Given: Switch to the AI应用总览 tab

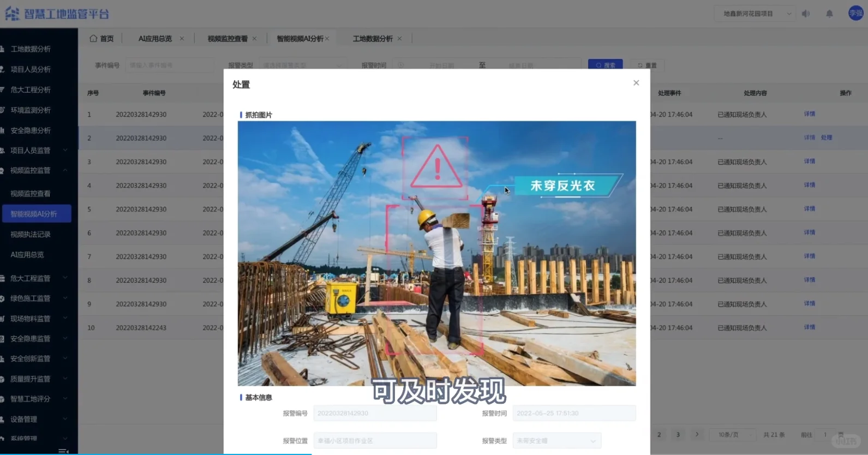Looking at the screenshot, I should click(x=155, y=39).
